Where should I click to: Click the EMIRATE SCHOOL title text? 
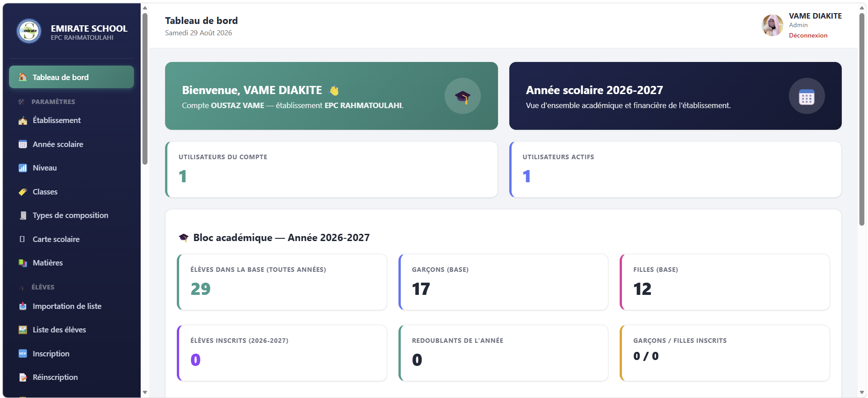coord(89,28)
